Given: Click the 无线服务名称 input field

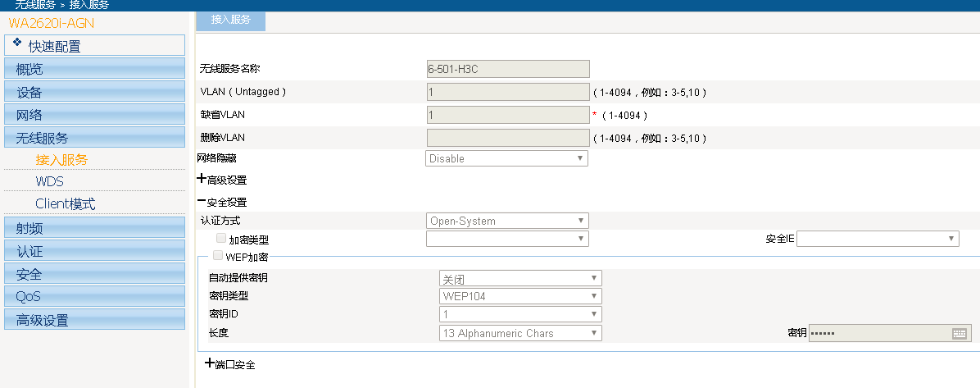Looking at the screenshot, I should coord(507,69).
